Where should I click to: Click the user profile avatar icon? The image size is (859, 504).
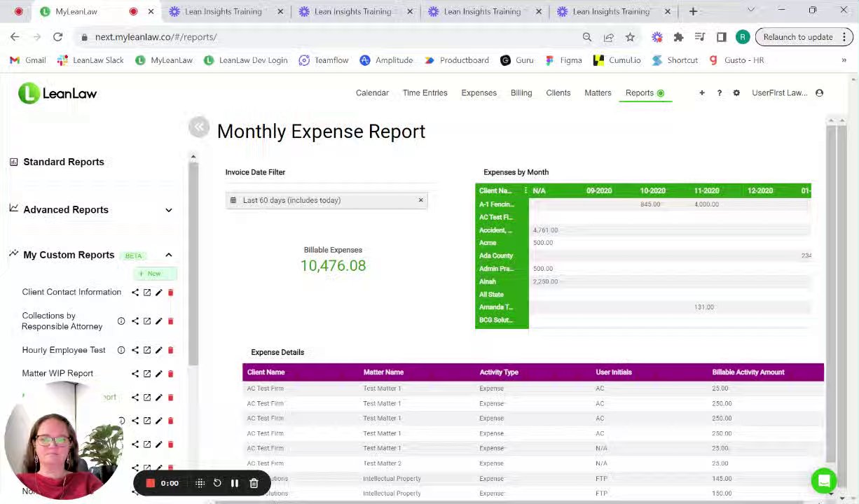819,93
